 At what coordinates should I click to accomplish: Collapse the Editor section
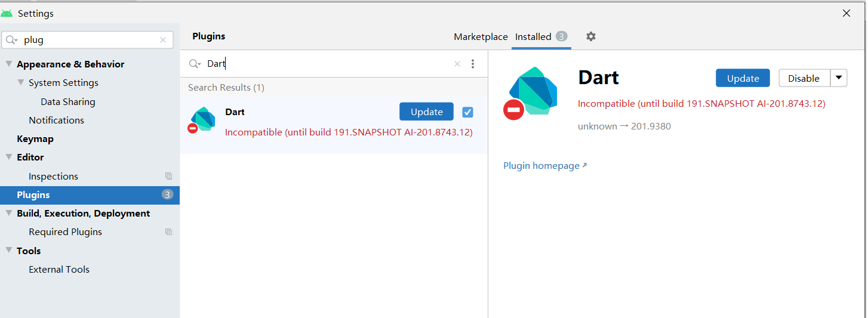point(9,157)
